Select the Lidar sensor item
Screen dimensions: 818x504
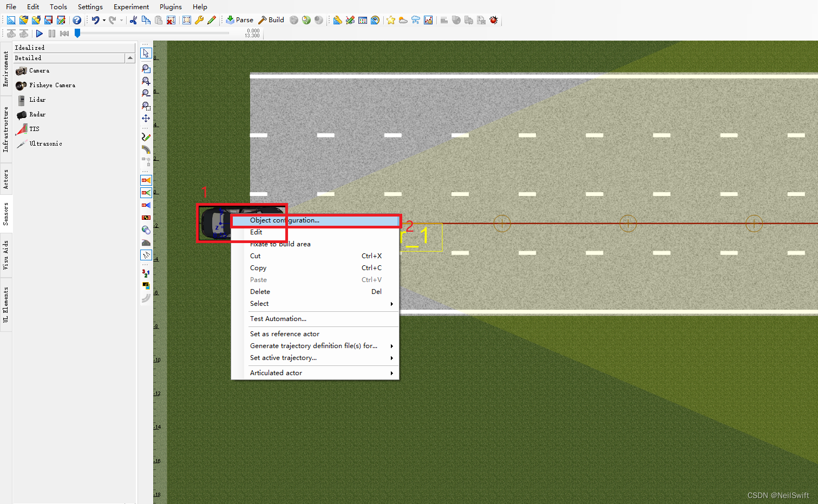(x=32, y=100)
